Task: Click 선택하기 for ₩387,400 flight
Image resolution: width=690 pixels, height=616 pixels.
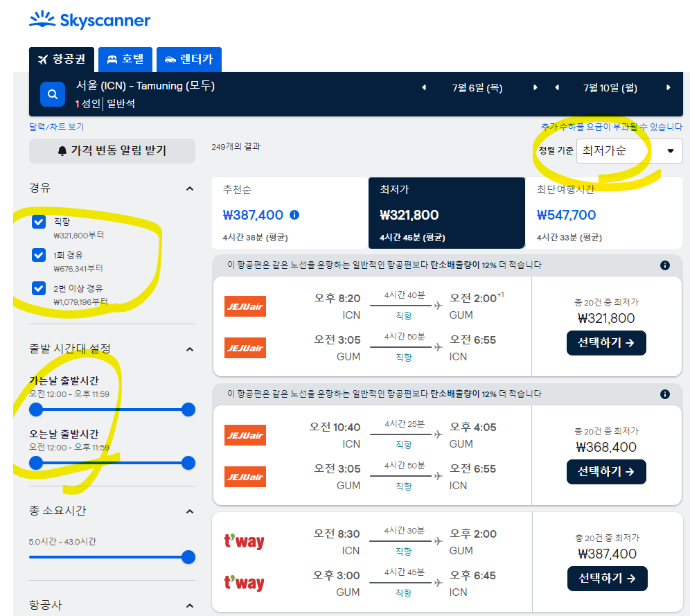Action: click(607, 578)
